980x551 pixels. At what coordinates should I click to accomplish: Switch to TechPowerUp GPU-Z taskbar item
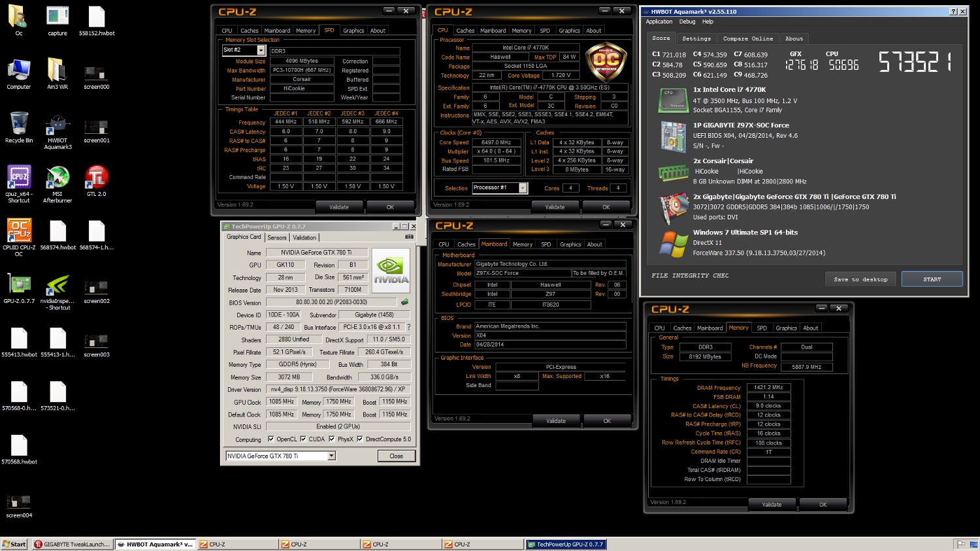566,544
